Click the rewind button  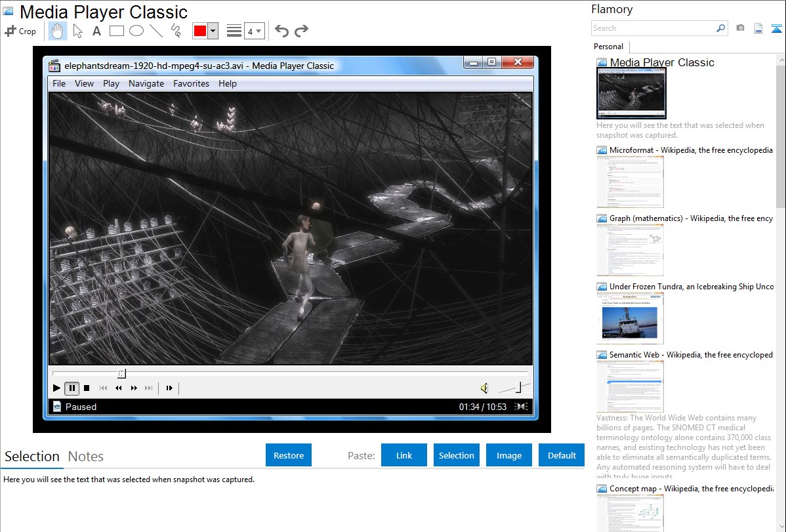point(118,388)
